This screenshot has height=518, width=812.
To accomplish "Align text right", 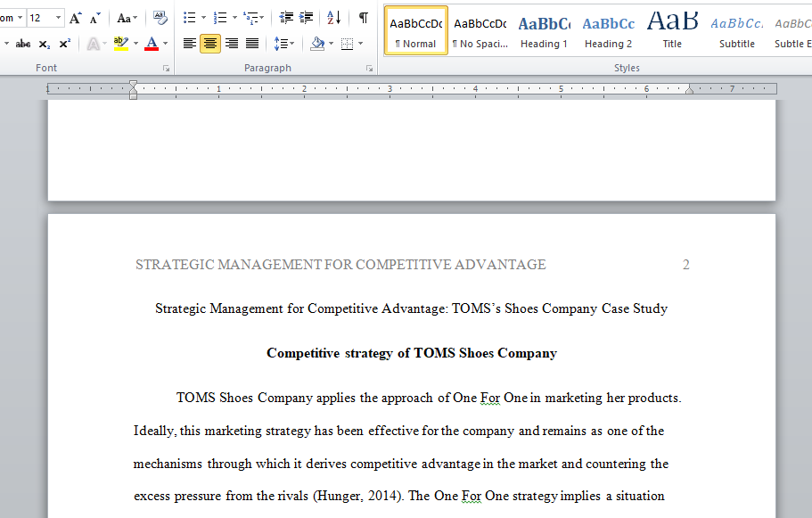I will pos(232,44).
